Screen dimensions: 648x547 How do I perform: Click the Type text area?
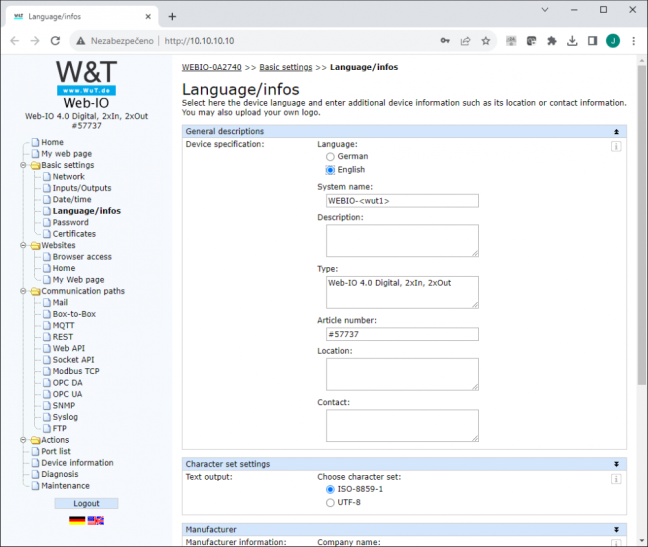pos(402,292)
